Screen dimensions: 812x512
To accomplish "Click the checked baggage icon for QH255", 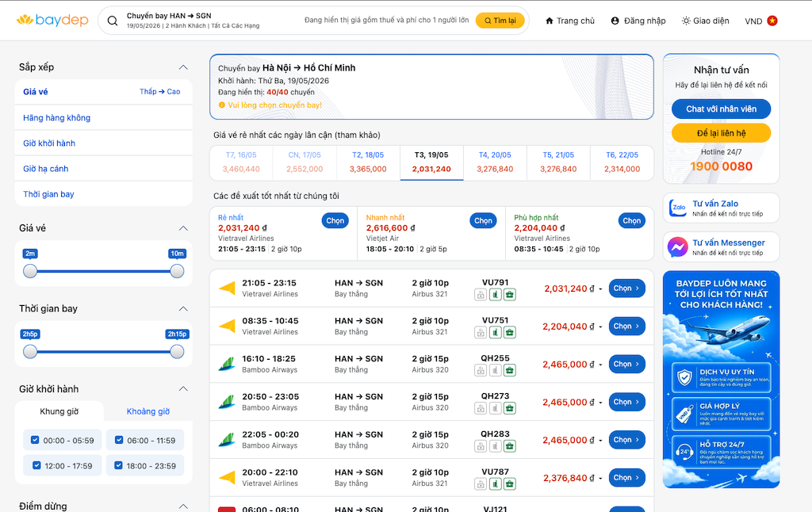I will coord(495,370).
